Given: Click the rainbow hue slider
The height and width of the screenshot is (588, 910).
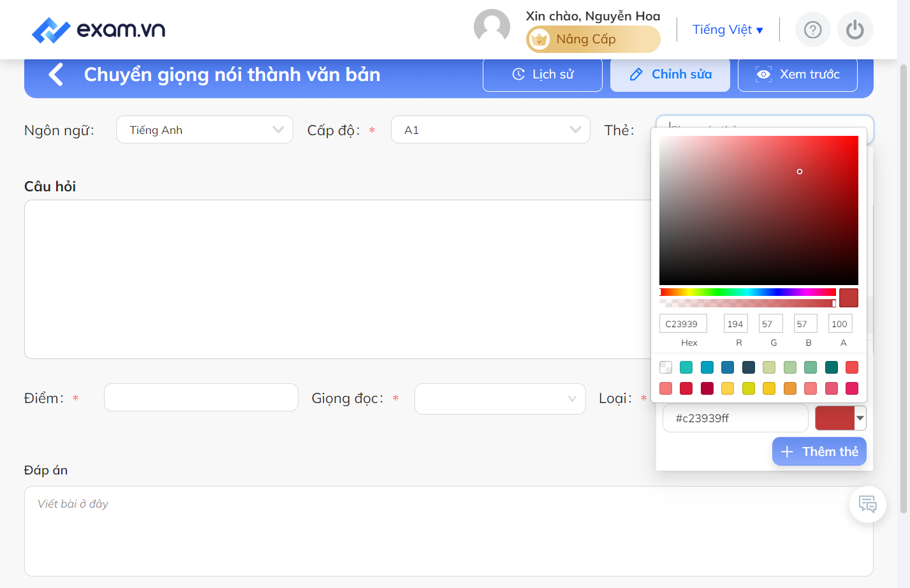Looking at the screenshot, I should tap(747, 292).
